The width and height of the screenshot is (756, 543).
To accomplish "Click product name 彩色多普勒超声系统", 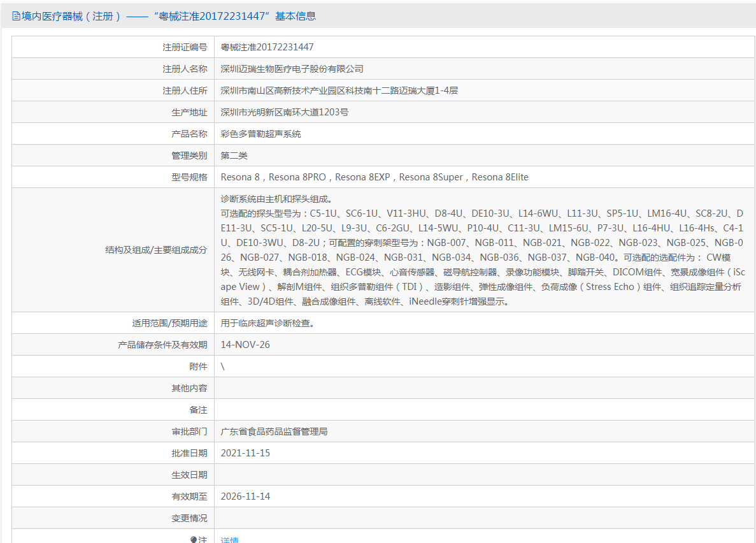I will (261, 134).
